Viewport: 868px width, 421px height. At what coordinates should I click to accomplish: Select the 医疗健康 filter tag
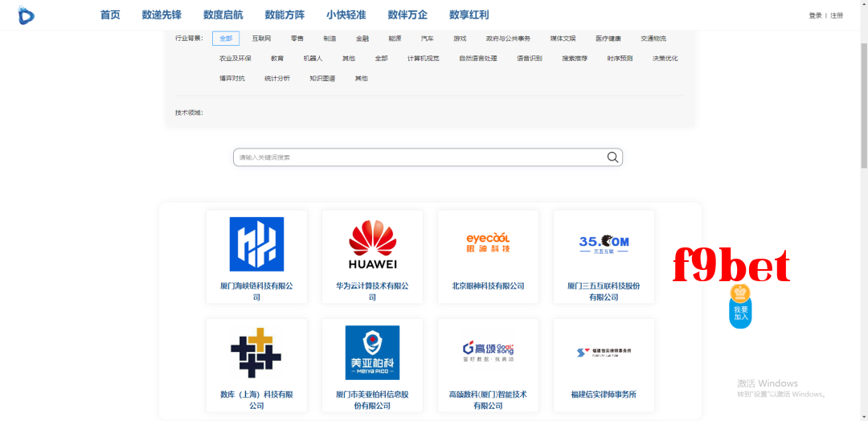click(608, 39)
